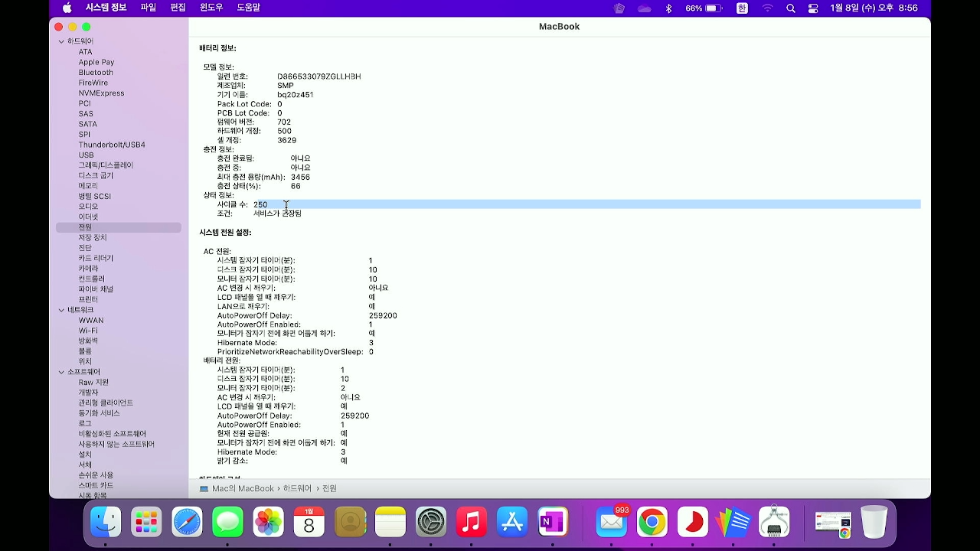Click 하드웨어 in the bottom path bar

(x=297, y=488)
